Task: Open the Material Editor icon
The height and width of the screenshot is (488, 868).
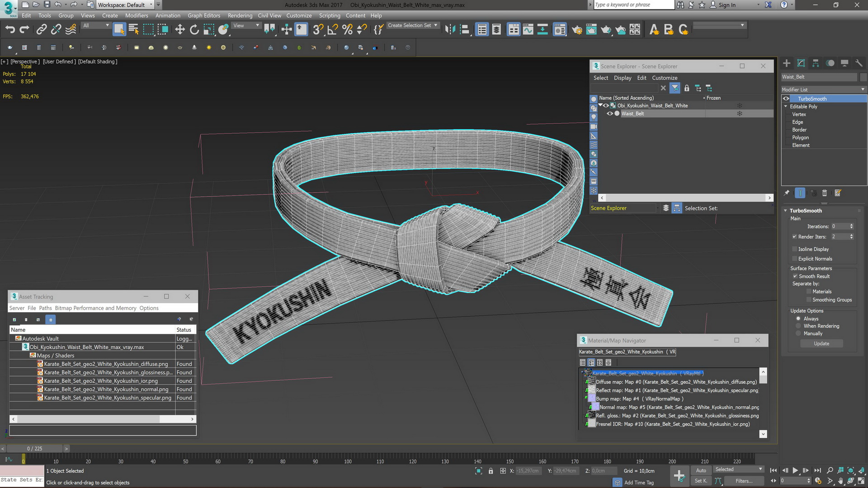Action: [560, 30]
